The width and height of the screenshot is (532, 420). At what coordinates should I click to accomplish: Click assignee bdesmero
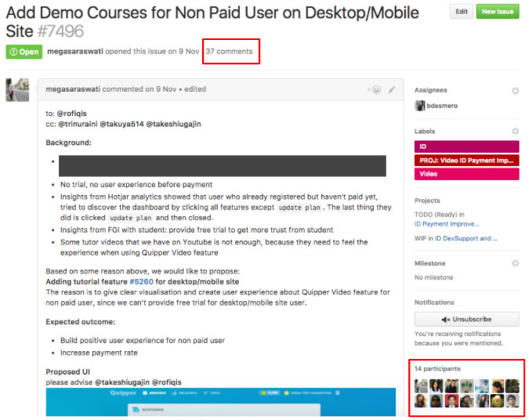pyautogui.click(x=442, y=106)
